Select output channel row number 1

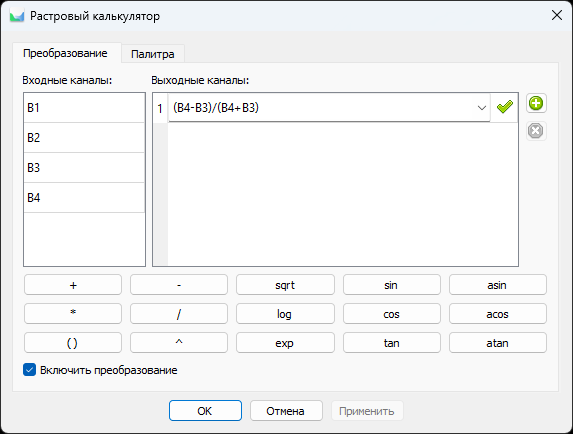point(160,108)
